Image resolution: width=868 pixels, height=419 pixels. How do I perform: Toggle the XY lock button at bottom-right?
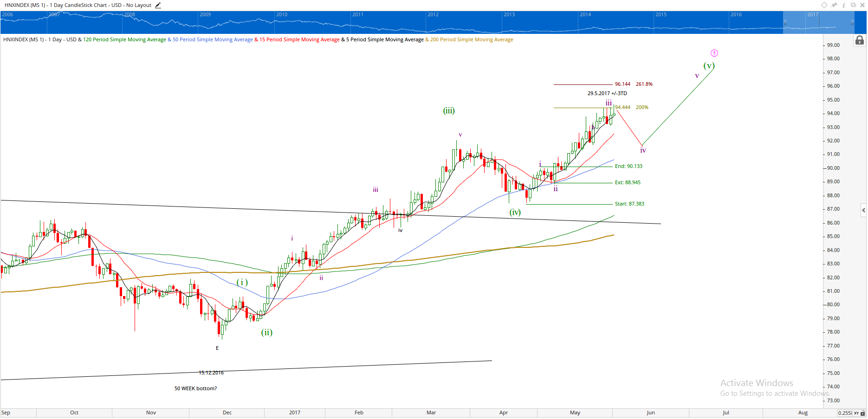859,413
